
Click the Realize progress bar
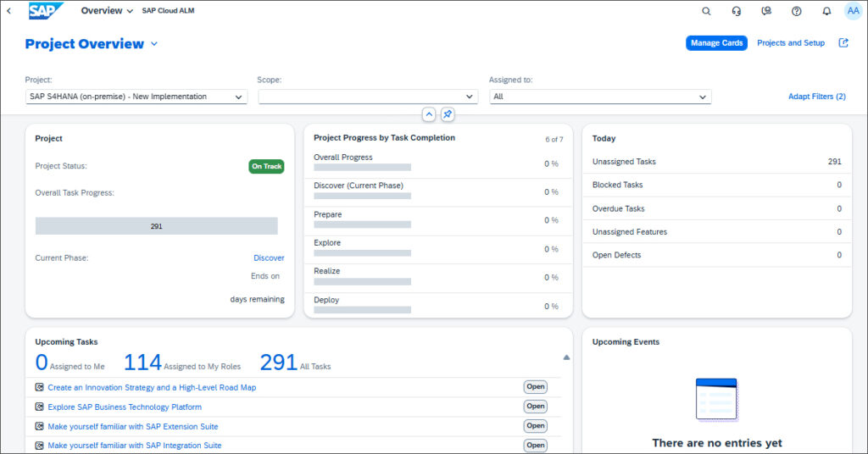point(363,281)
